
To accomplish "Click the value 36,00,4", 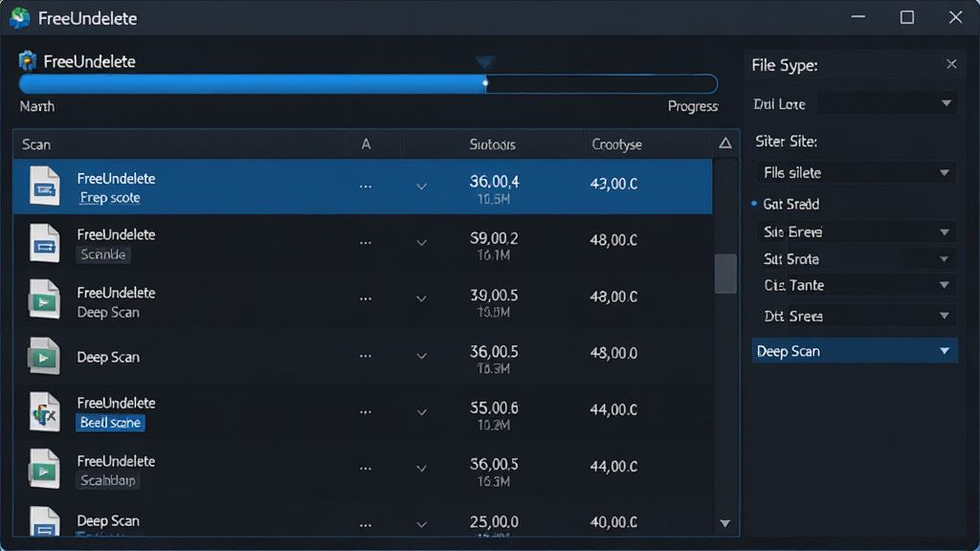I will [495, 181].
